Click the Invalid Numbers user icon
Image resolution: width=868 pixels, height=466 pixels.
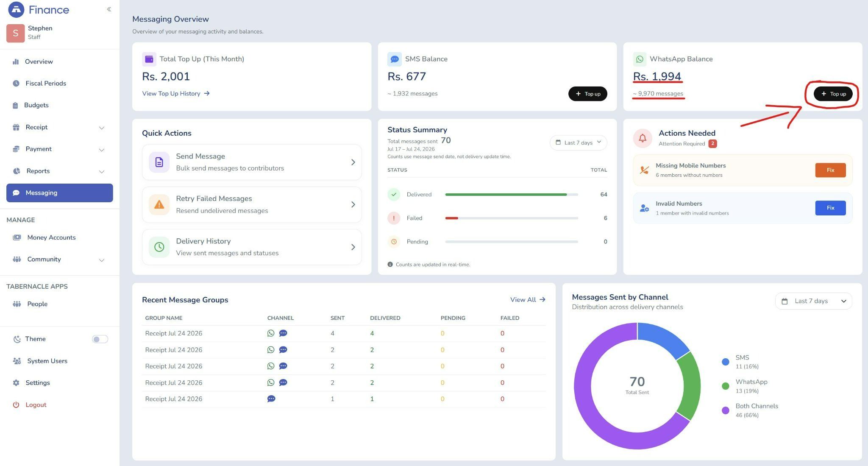644,208
